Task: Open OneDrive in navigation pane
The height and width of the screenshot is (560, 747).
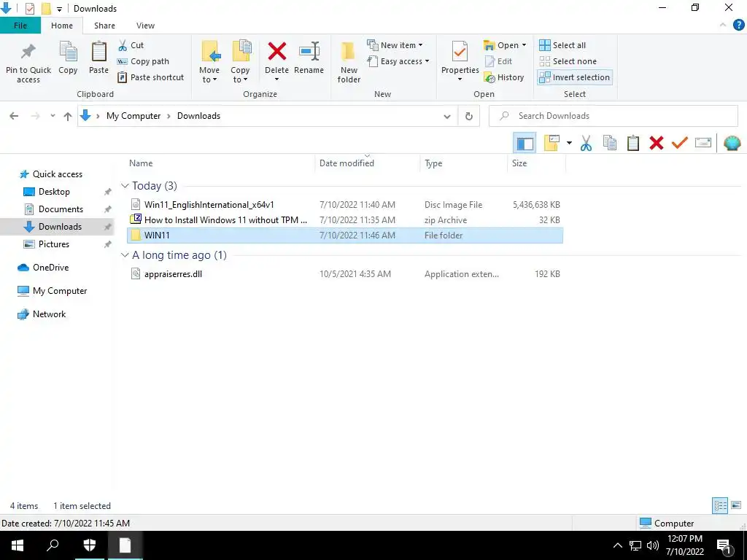Action: pos(50,268)
